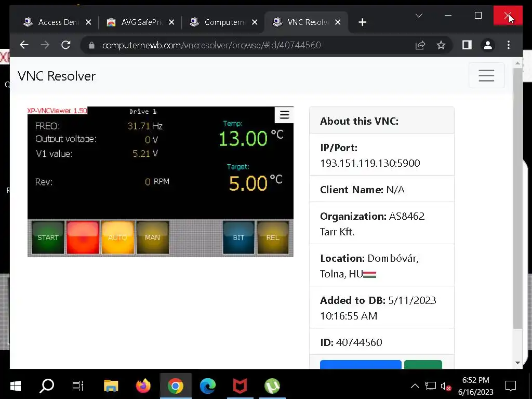Go forward with the browser arrow
The width and height of the screenshot is (532, 399).
(45, 45)
